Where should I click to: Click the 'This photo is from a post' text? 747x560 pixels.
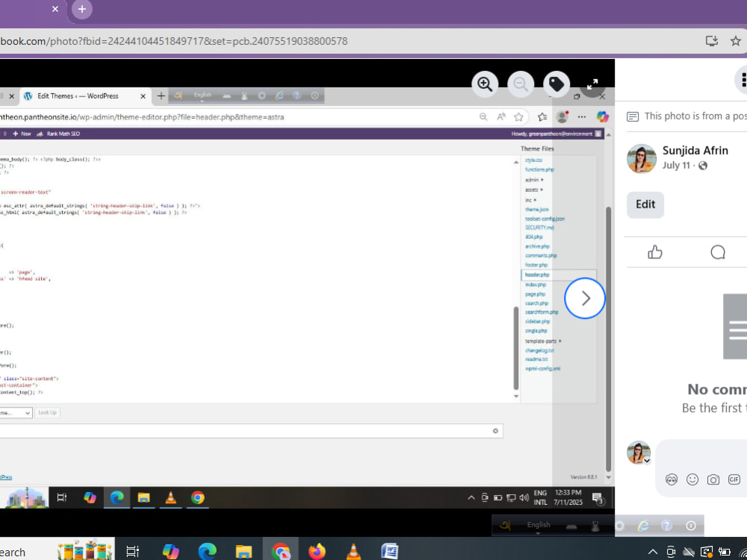695,116
